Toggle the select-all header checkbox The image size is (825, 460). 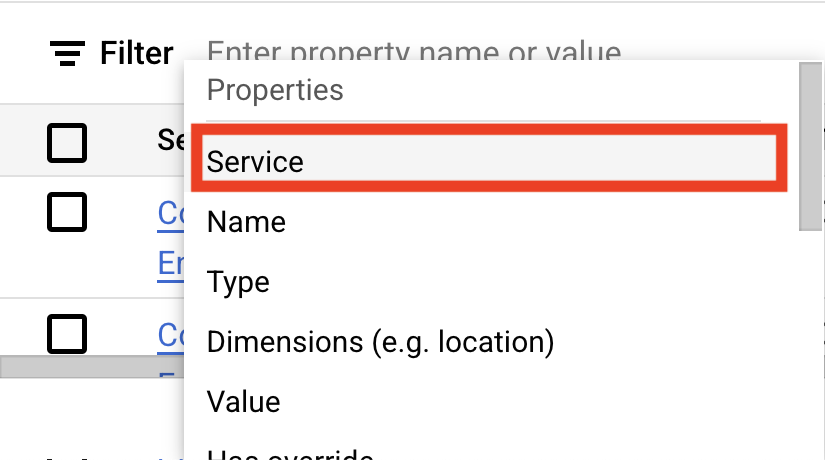[67, 143]
